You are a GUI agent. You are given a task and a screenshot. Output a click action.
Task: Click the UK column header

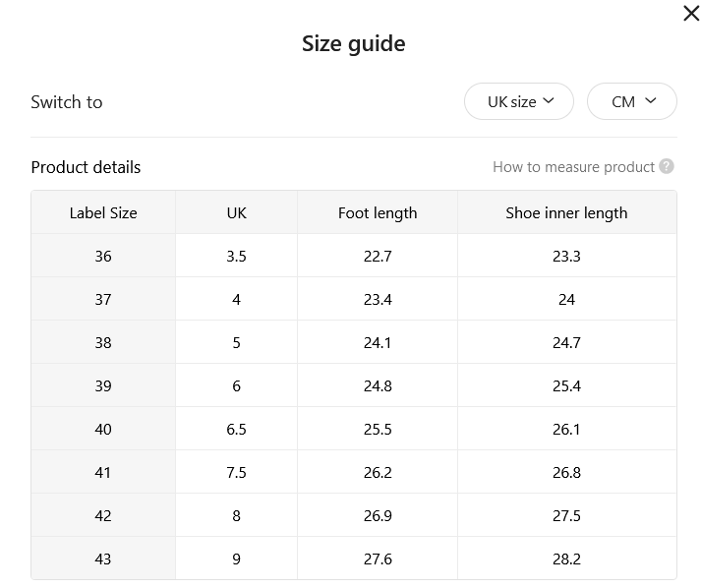pyautogui.click(x=237, y=212)
